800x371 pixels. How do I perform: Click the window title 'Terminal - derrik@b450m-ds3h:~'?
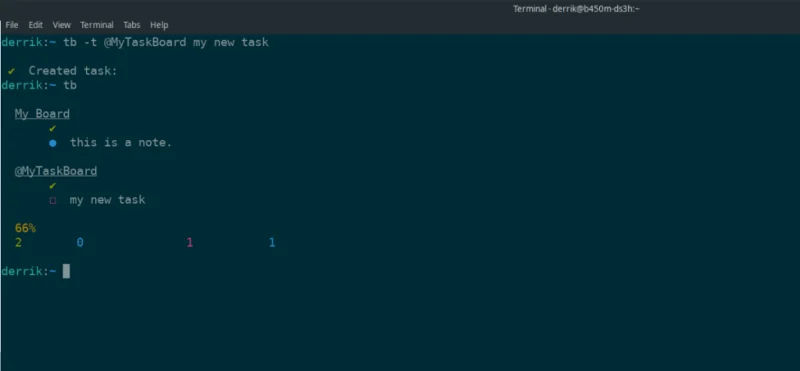click(x=576, y=9)
